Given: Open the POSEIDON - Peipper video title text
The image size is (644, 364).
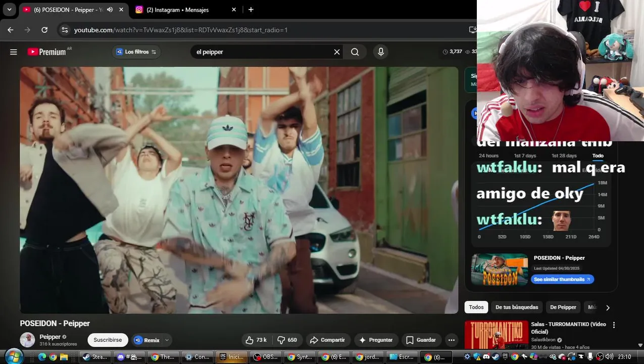Looking at the screenshot, I should pos(55,324).
